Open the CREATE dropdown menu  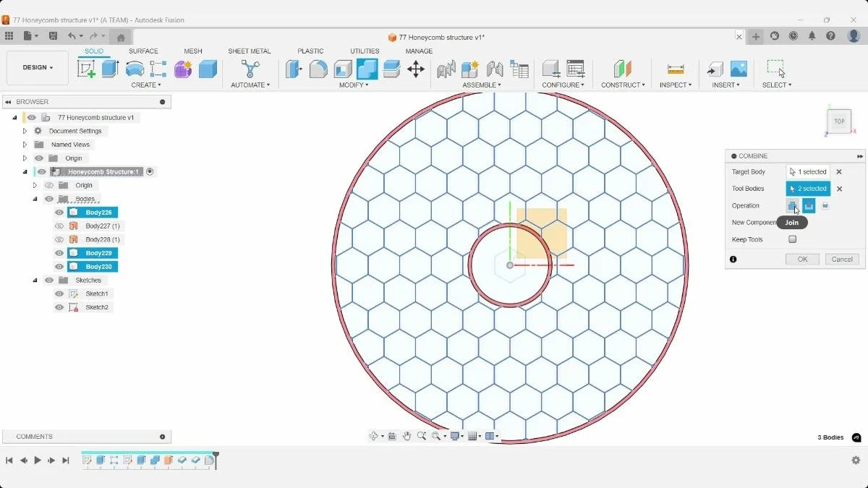tap(146, 85)
